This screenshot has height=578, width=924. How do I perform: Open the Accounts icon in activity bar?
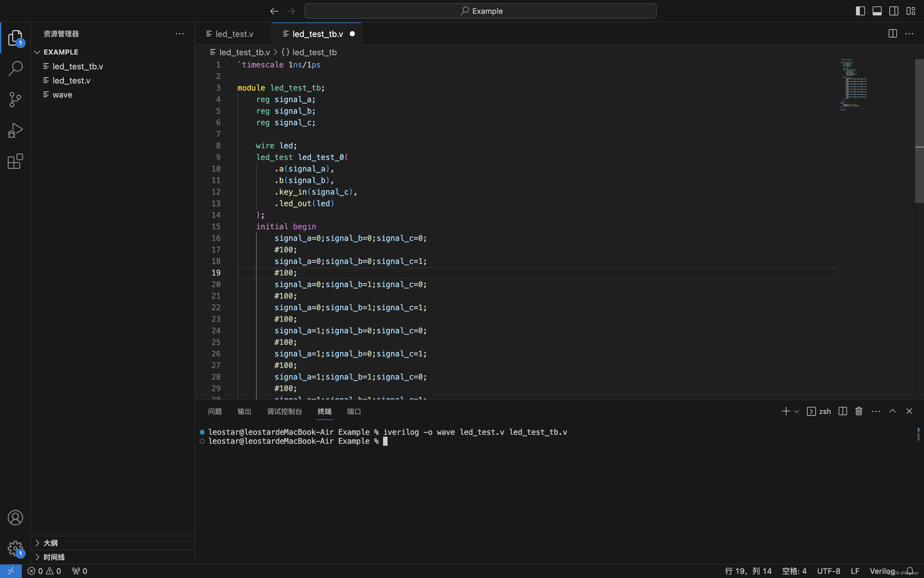coord(15,518)
